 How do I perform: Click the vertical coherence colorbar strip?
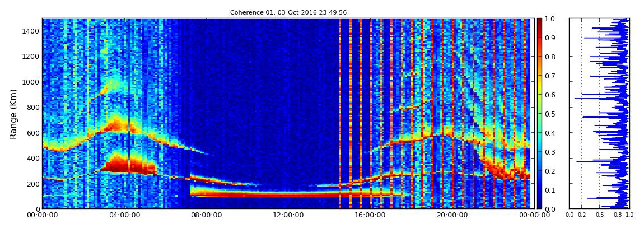coord(540,113)
